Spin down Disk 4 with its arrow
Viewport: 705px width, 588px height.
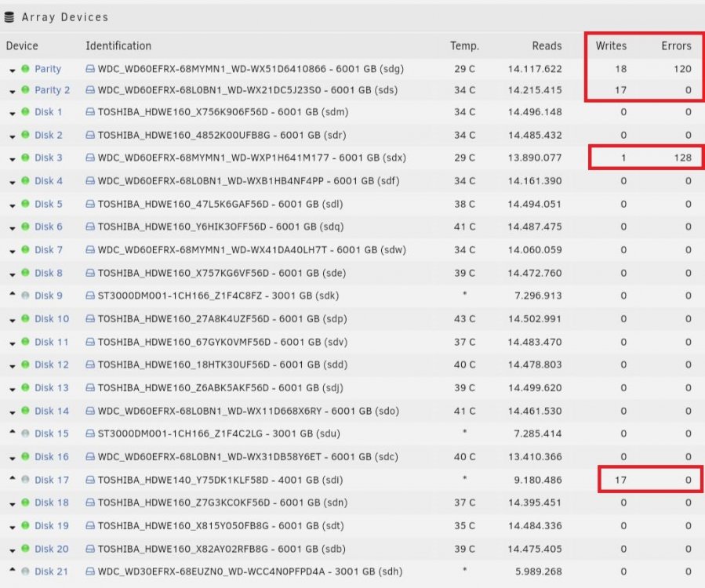[x=12, y=182]
